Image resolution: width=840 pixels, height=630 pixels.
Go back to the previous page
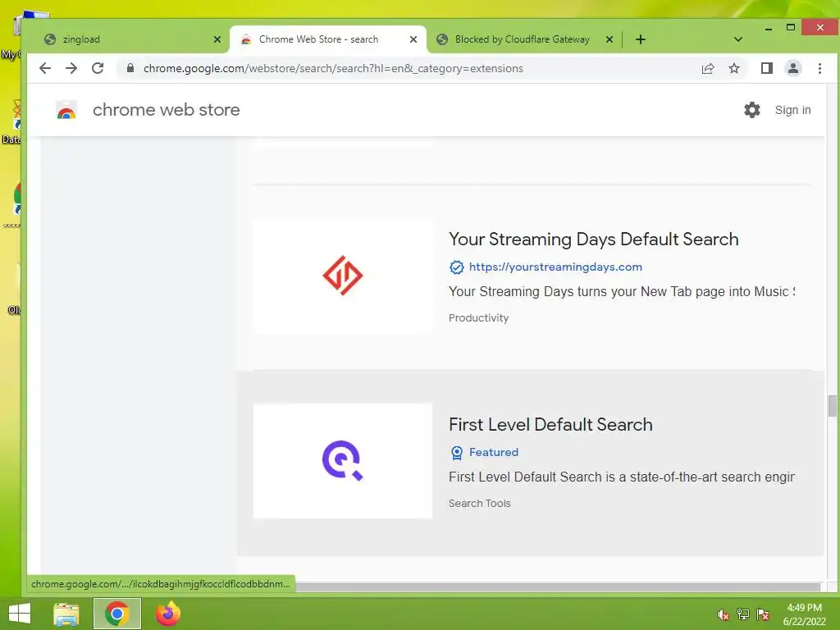pyautogui.click(x=45, y=68)
